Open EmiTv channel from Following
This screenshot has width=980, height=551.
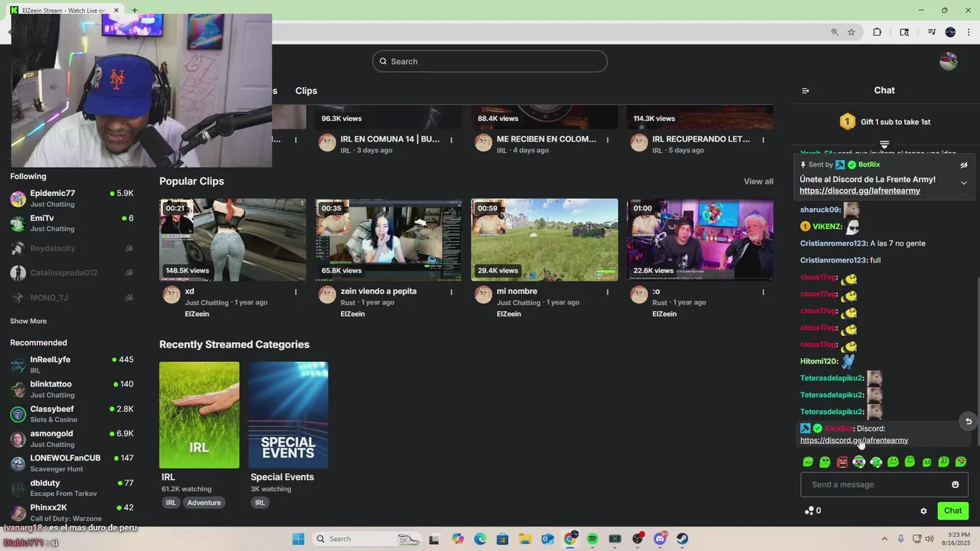pos(72,223)
